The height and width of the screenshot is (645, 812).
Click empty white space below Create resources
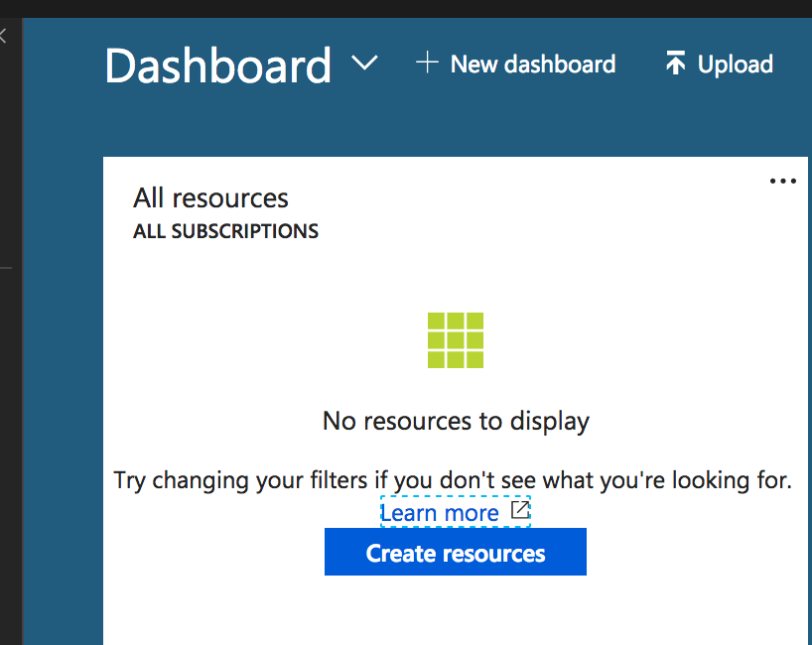click(456, 610)
